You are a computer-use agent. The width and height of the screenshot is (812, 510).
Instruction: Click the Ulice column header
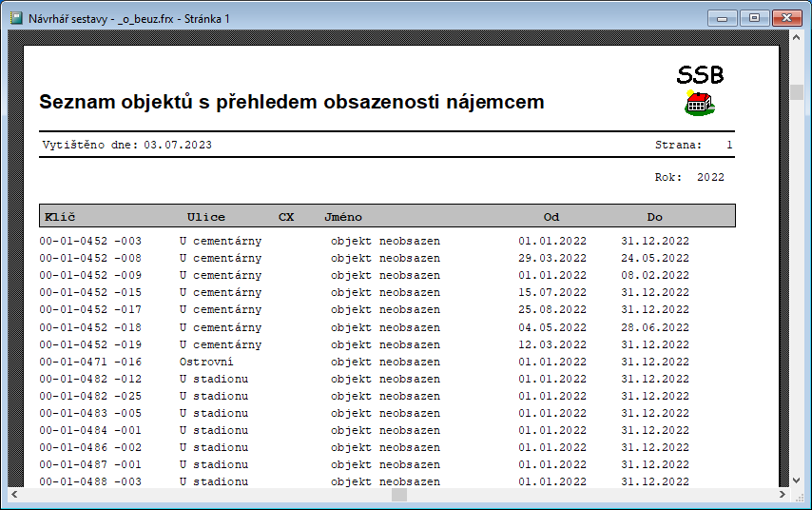(206, 217)
